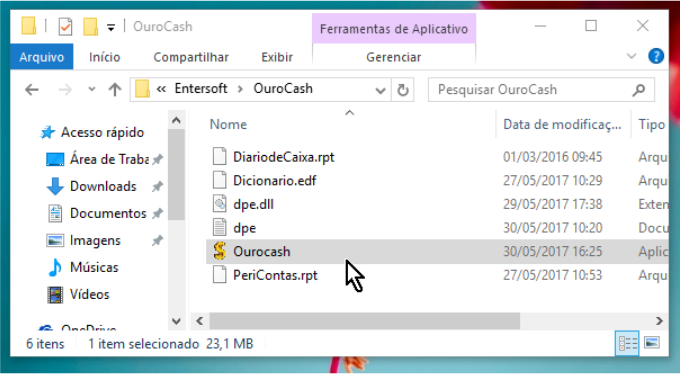Click the horizontal scrollbar in file list
This screenshot has height=374, width=680.
364,321
